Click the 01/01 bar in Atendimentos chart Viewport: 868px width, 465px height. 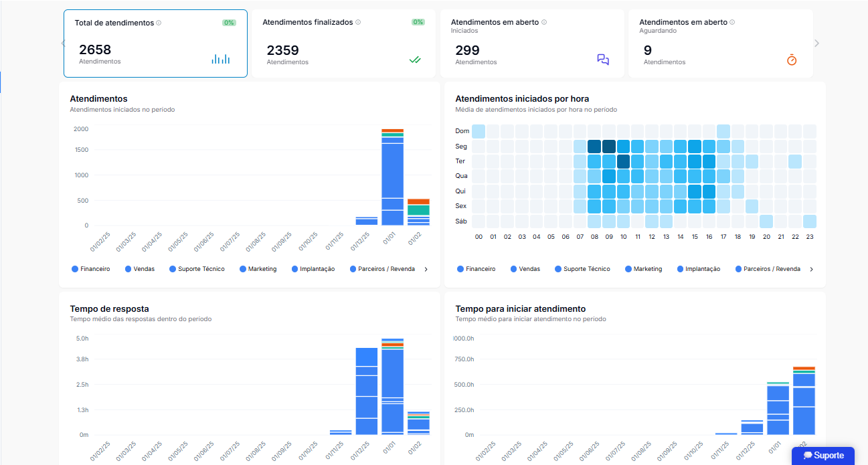point(392,177)
